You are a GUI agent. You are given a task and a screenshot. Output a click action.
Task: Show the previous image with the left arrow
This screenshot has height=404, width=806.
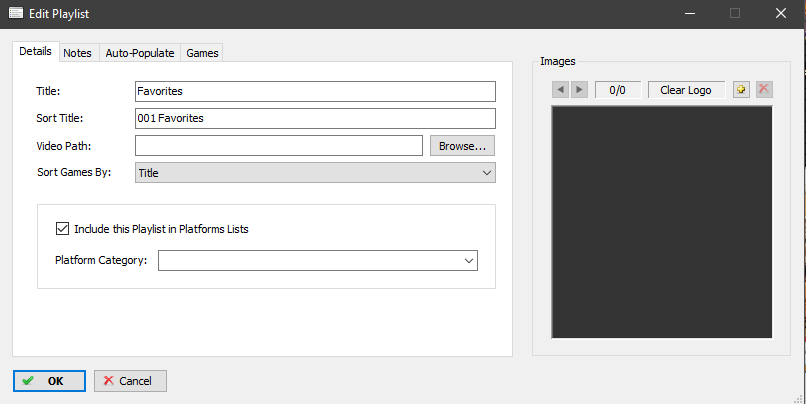(x=560, y=89)
